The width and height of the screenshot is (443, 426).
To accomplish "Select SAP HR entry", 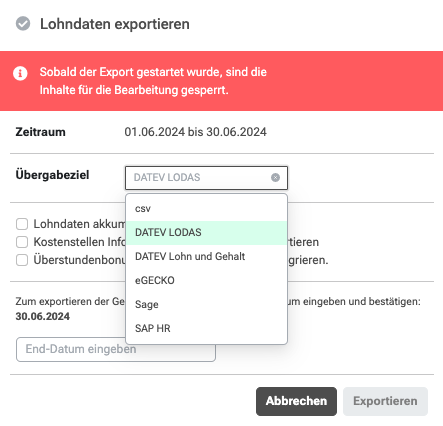I will [206, 329].
